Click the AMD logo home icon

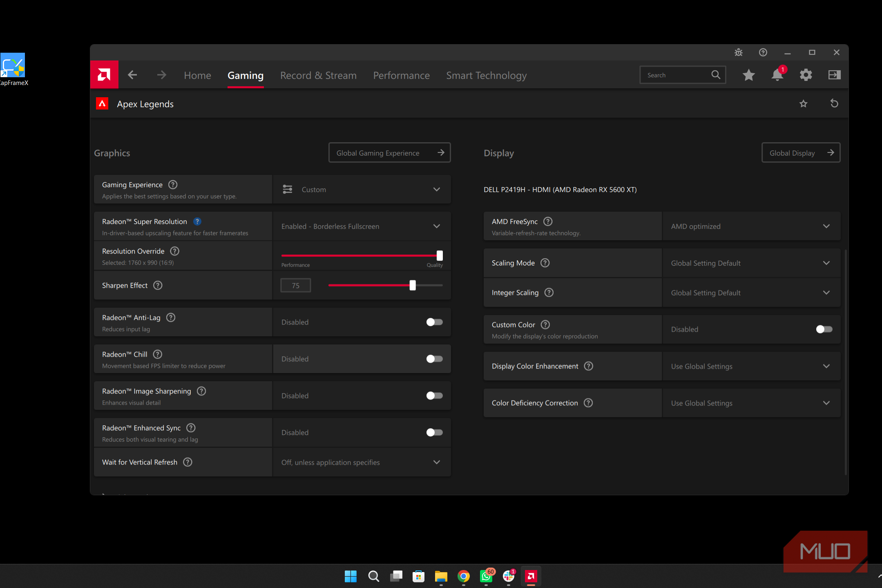[104, 75]
